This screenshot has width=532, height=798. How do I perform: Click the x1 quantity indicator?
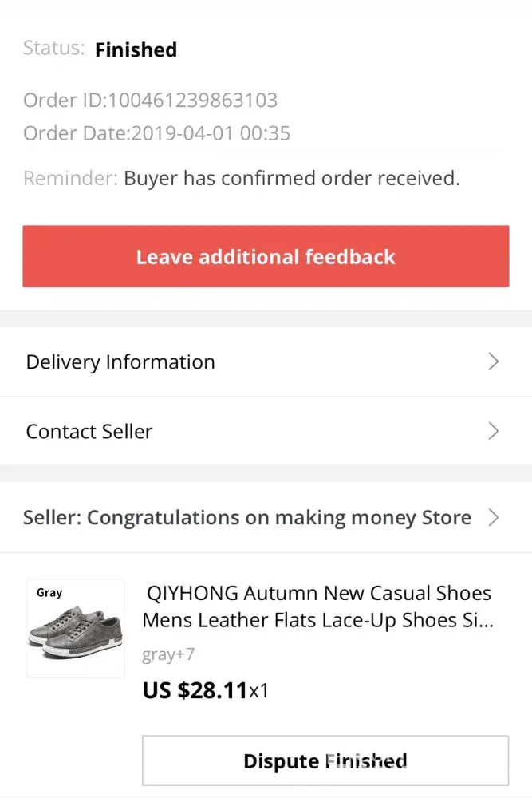(259, 690)
